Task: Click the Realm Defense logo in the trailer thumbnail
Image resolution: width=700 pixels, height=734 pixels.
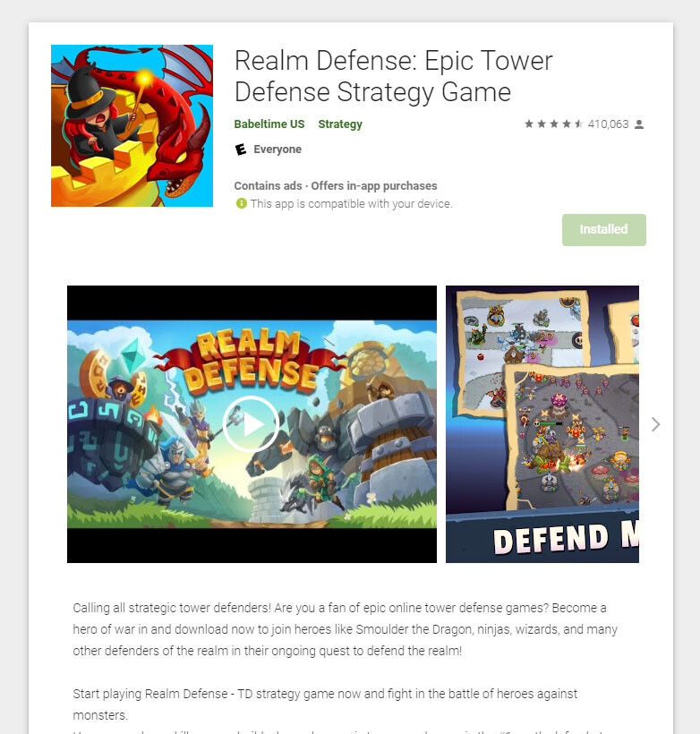Action: point(251,361)
